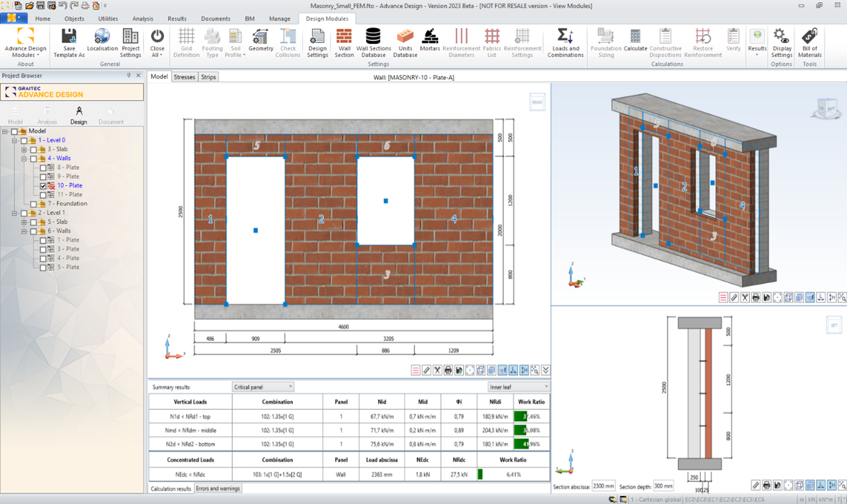The width and height of the screenshot is (847, 504).
Task: Switch to the Stresses view tab
Action: [184, 77]
